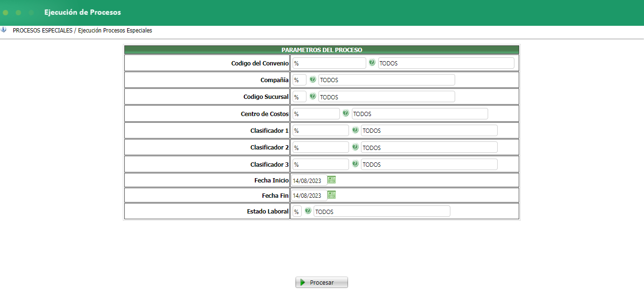Viewport: 644px width, 299px height.
Task: Focus the Clasificador 3 TODOS description field
Action: (429, 164)
